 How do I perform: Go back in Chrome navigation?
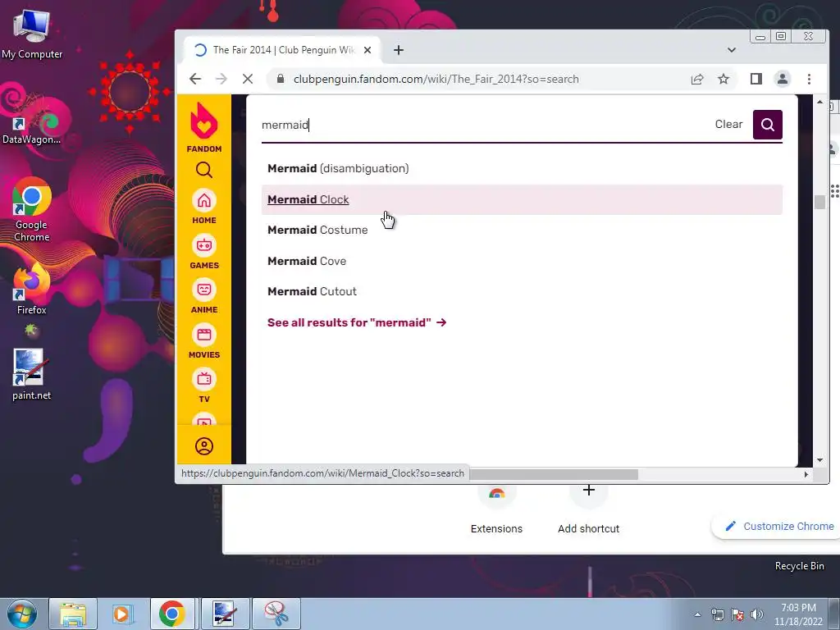(195, 80)
